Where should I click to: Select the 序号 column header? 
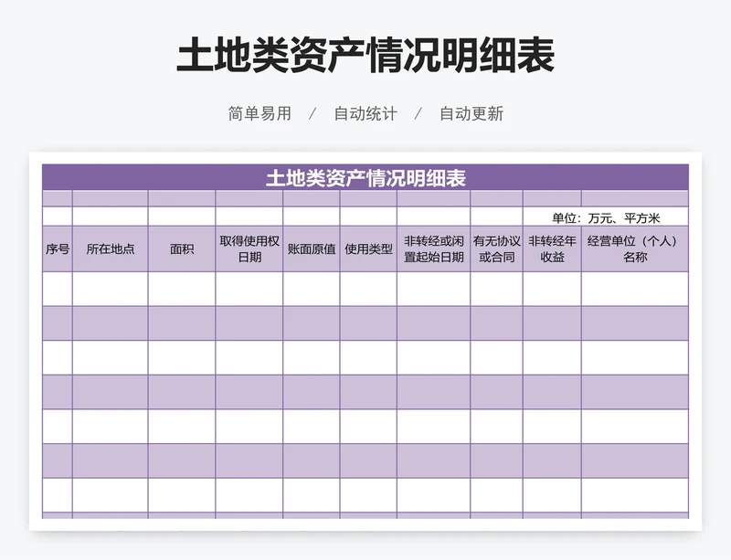click(x=58, y=249)
